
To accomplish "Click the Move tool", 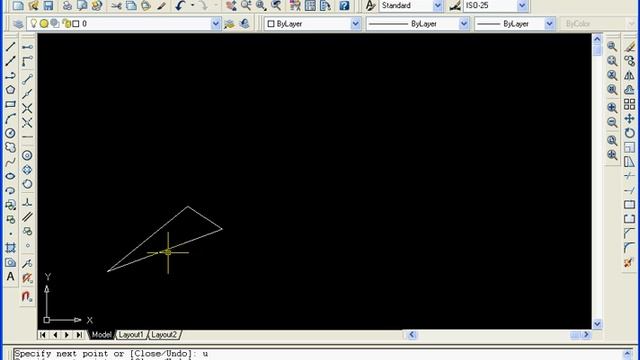I will [629, 119].
